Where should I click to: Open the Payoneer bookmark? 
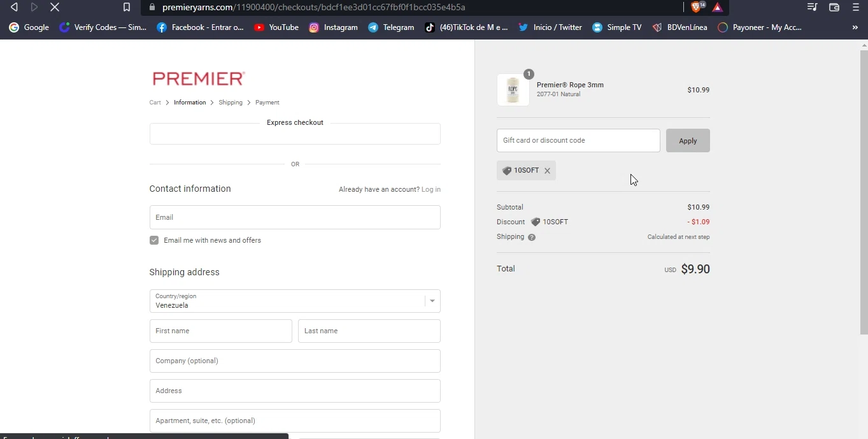click(x=760, y=27)
